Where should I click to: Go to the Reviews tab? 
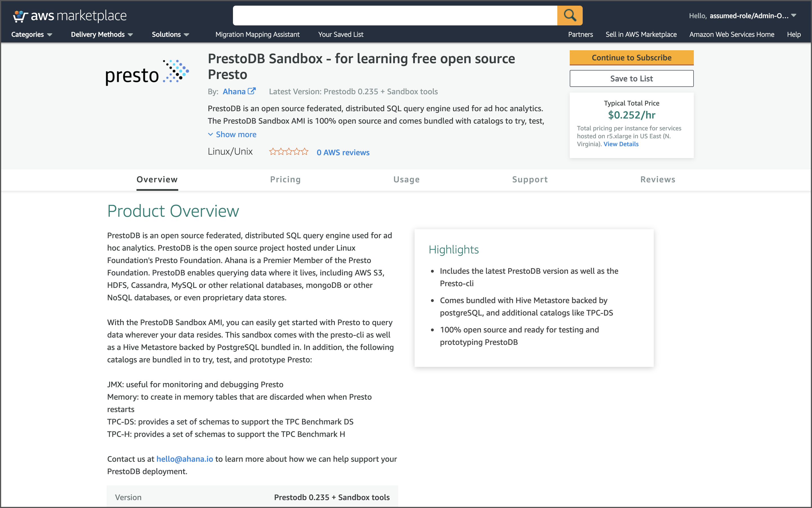click(x=658, y=179)
